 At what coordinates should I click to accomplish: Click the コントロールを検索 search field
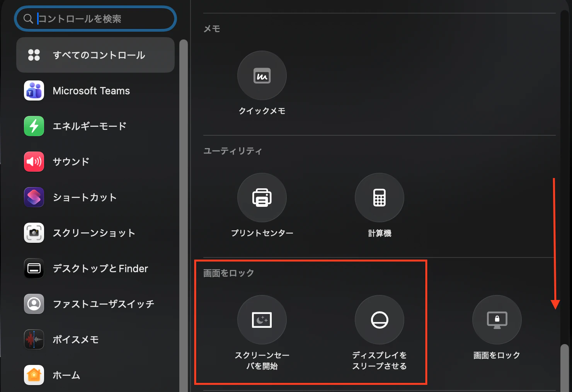[95, 19]
